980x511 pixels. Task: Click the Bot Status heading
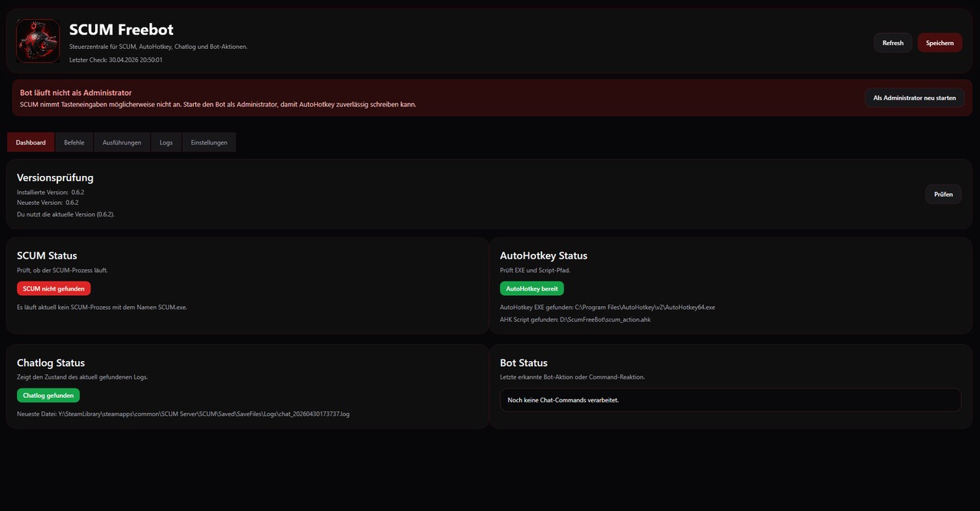pyautogui.click(x=524, y=363)
